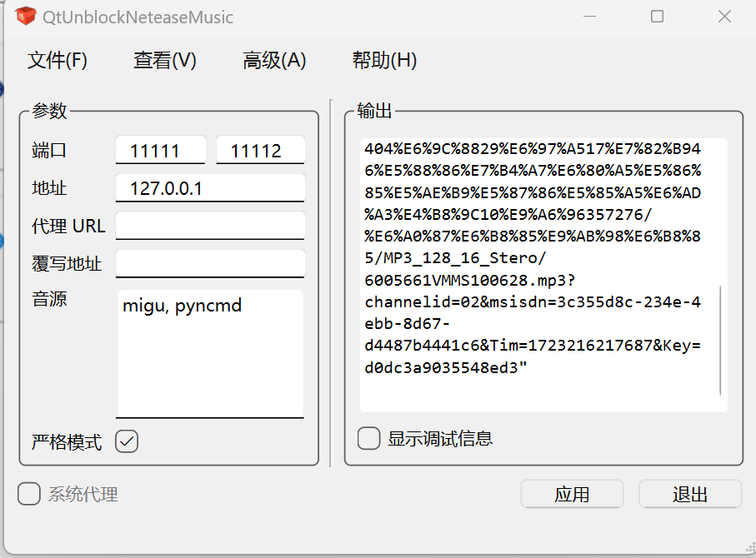Click the port field containing 11111
756x558 pixels.
click(160, 151)
